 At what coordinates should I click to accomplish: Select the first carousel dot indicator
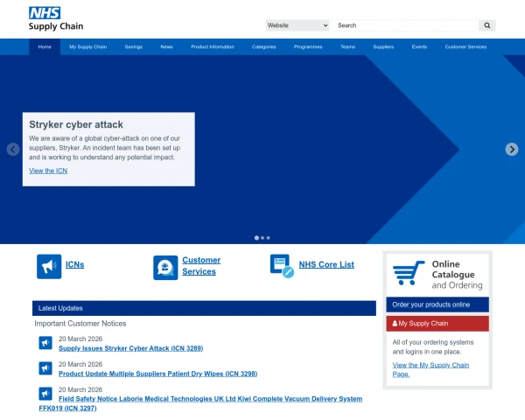click(256, 238)
